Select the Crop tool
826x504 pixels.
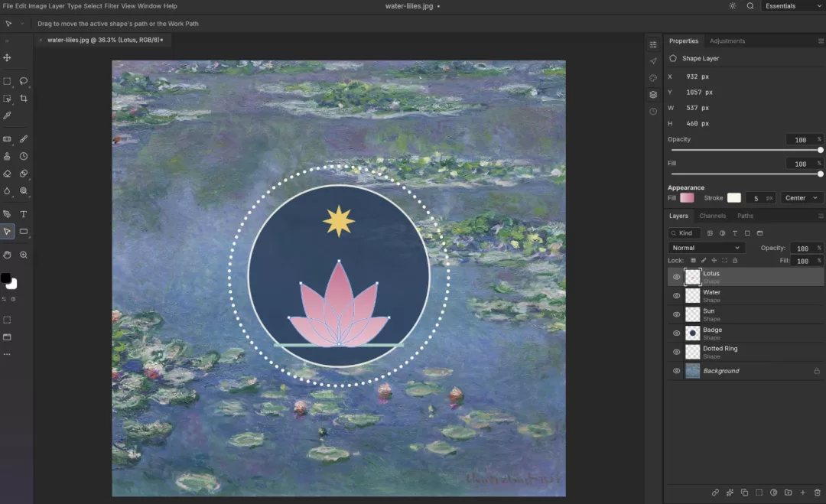[x=24, y=99]
